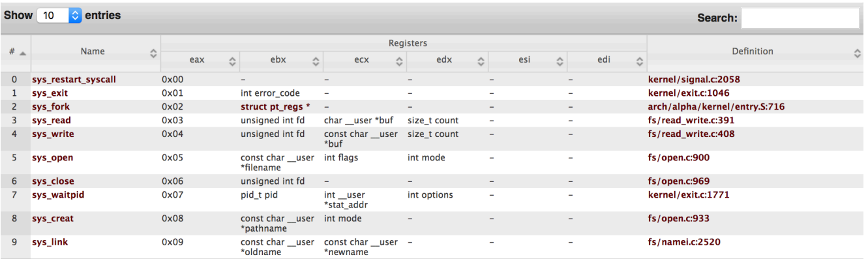This screenshot has height=259, width=868.
Task: Open kernel/exit.c:1771 definition link
Action: (689, 195)
